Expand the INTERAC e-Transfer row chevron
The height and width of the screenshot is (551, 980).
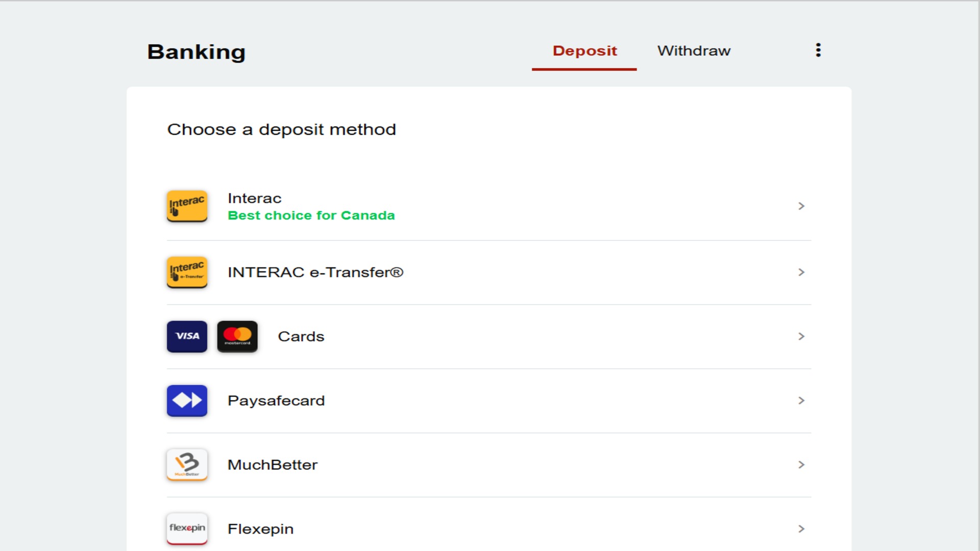click(x=801, y=272)
